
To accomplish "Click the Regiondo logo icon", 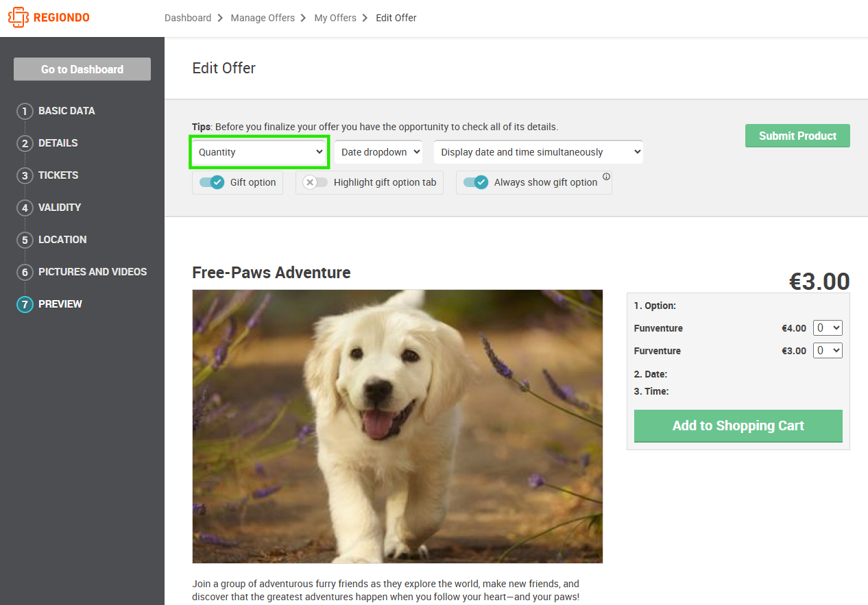I will point(18,18).
